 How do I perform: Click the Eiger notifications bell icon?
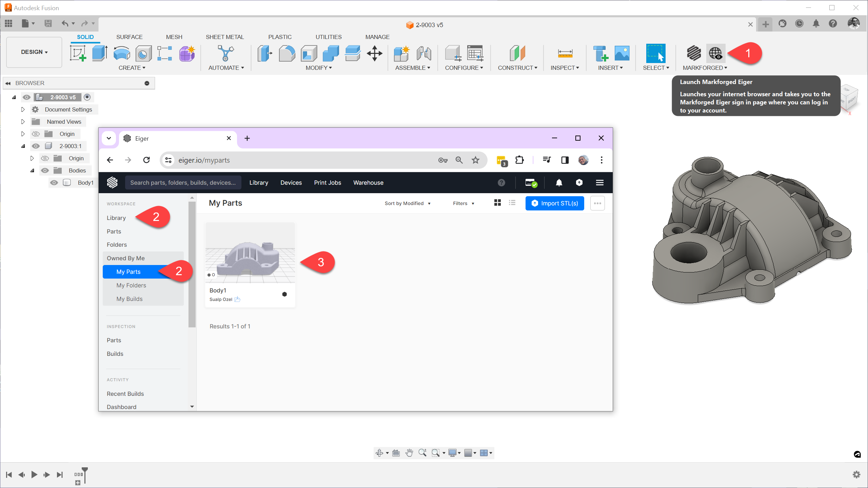[559, 183]
